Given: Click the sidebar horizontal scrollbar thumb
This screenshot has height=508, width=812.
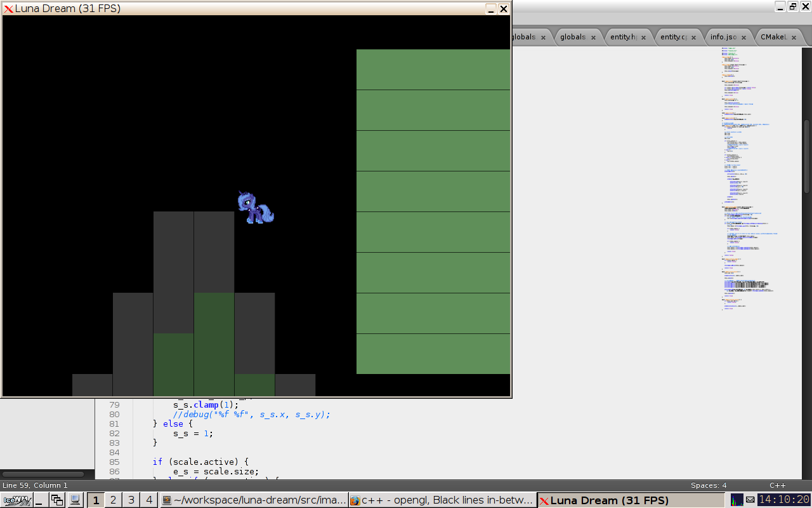Looking at the screenshot, I should pyautogui.click(x=43, y=474).
